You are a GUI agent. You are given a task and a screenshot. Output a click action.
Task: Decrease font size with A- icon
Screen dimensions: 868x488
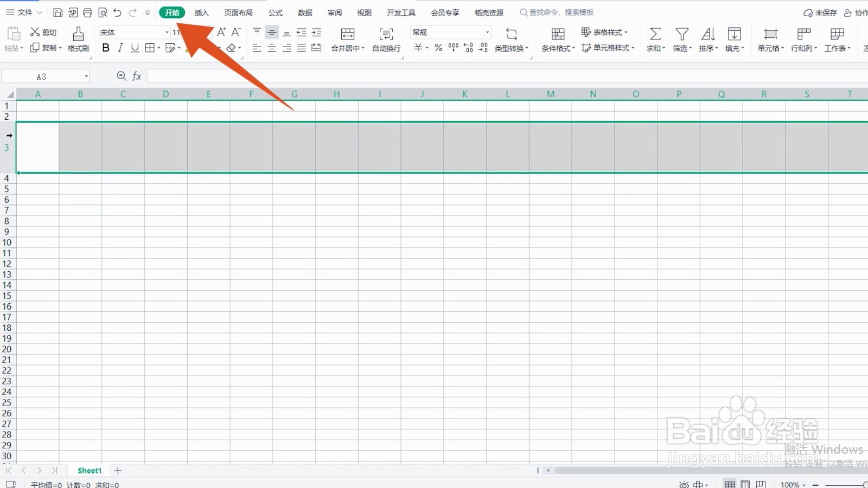click(236, 32)
